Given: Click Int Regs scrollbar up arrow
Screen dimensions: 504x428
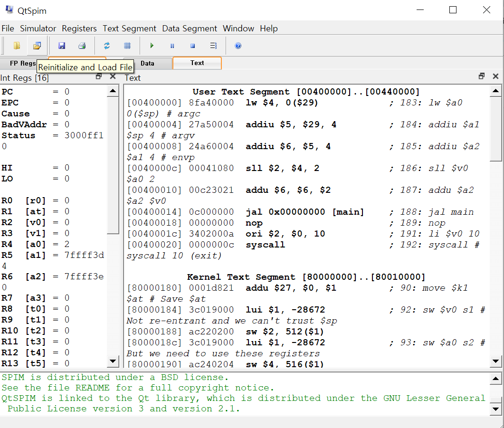Looking at the screenshot, I should (113, 91).
